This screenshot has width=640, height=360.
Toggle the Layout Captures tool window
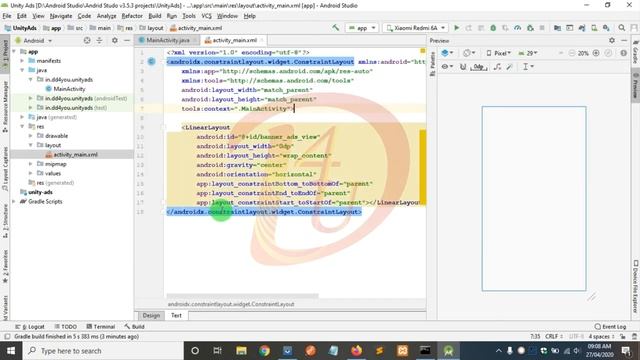coord(5,169)
